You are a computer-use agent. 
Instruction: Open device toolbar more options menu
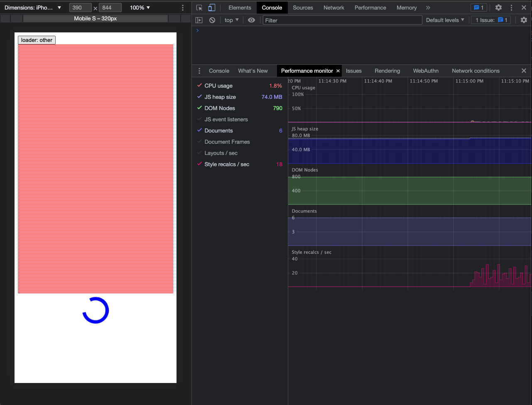183,7
